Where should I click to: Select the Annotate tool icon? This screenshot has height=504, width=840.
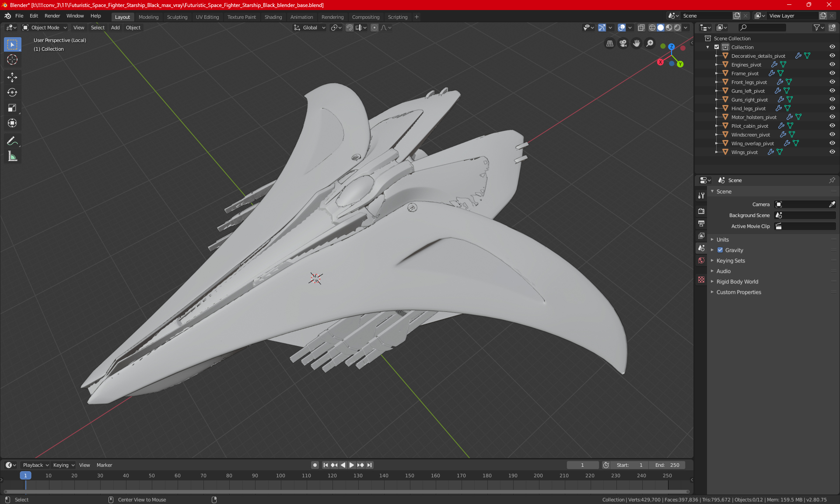pos(12,140)
